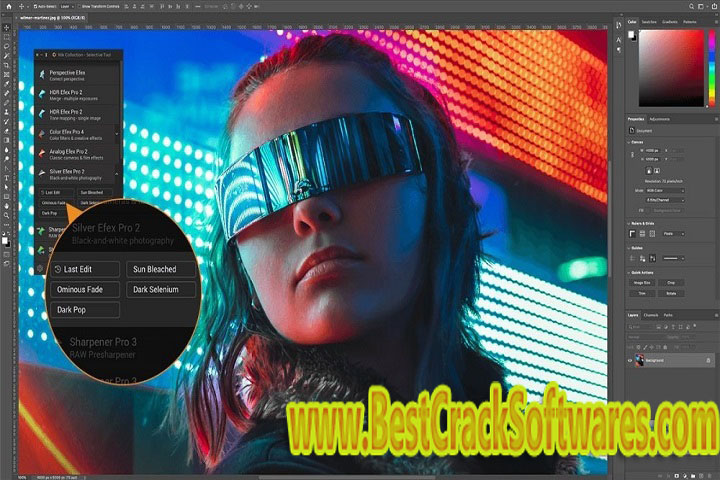Click the Share icon top right
720x480 pixels.
[x=712, y=6]
